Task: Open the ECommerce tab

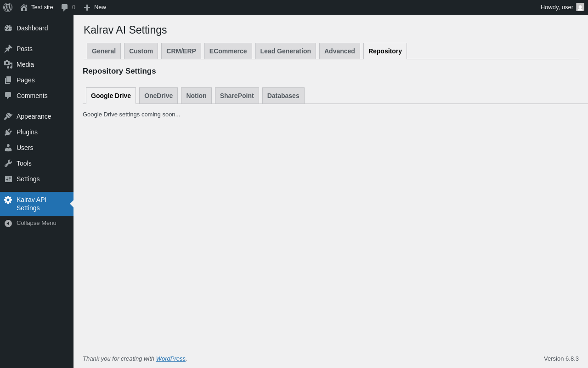Action: (x=228, y=51)
